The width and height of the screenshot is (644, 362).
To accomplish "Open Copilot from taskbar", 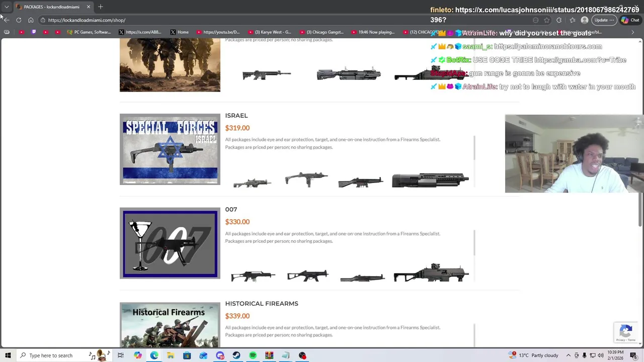I will click(137, 355).
